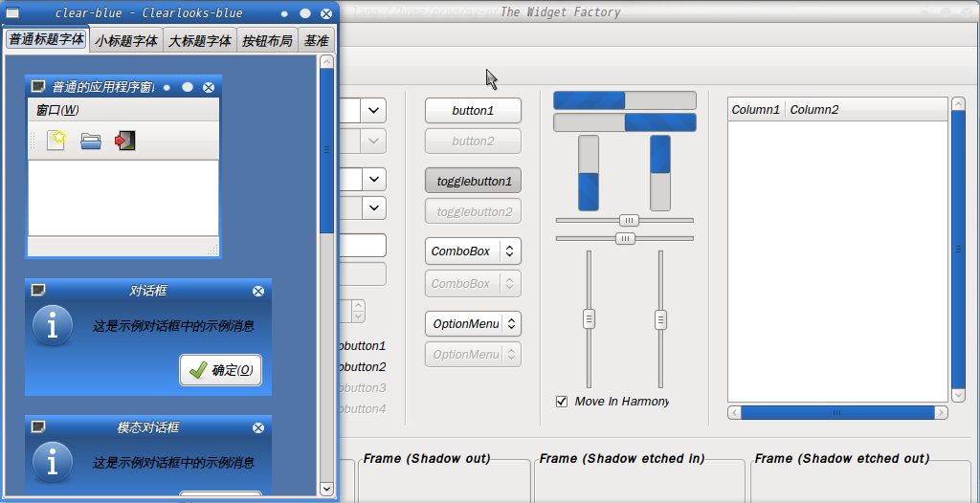Screen dimensions: 980x503
Task: Click the right vertical scale slider handle
Action: pos(660,319)
